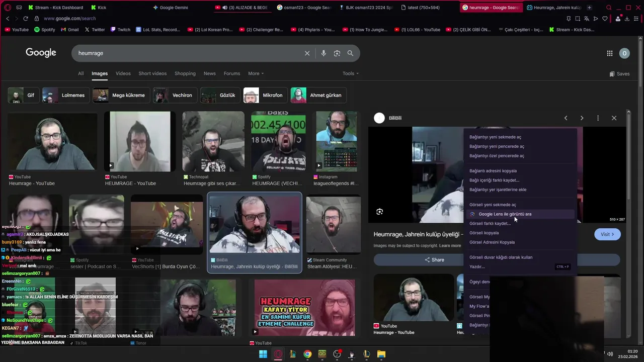Click the Google logo

[x=41, y=53]
